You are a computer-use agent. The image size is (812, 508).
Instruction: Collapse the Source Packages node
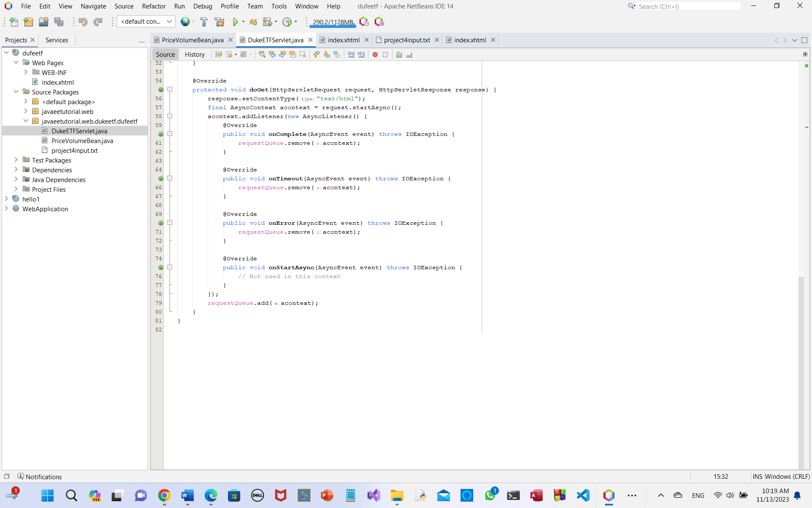click(16, 92)
